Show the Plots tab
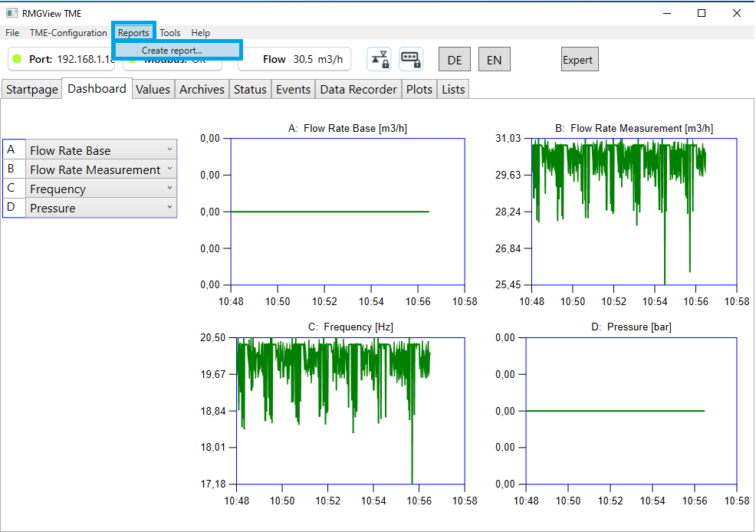This screenshot has width=756, height=532. [419, 90]
